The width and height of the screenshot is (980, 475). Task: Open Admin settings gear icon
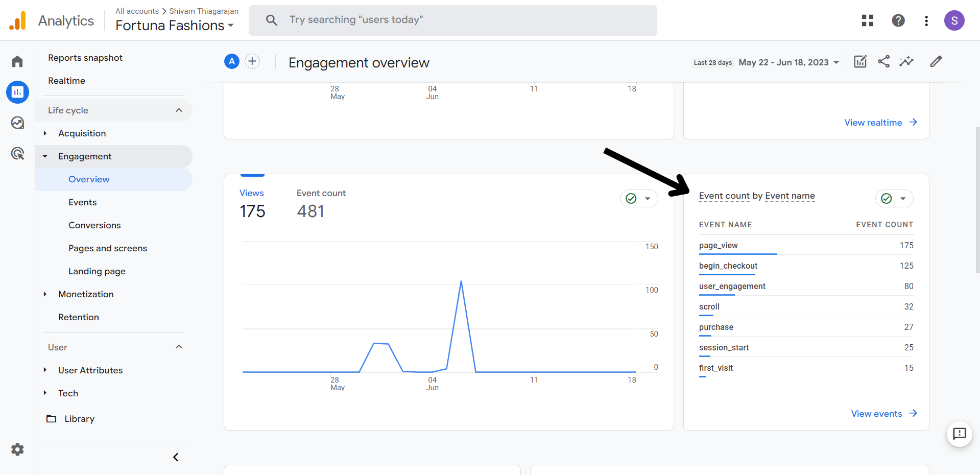(x=17, y=449)
